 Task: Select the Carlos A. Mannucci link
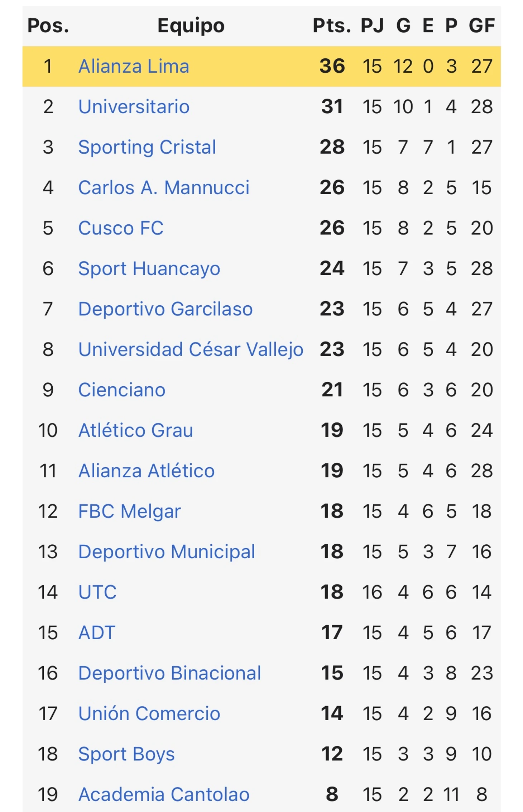[x=164, y=188]
